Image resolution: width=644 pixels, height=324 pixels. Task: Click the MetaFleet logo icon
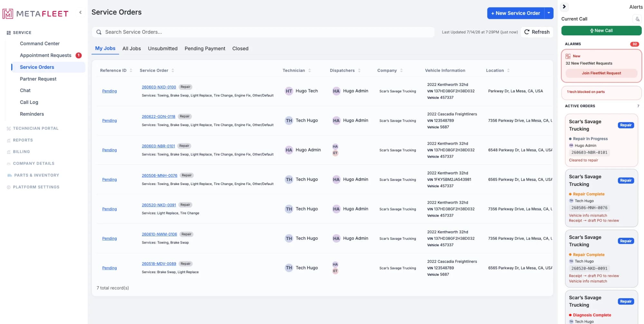click(x=8, y=14)
